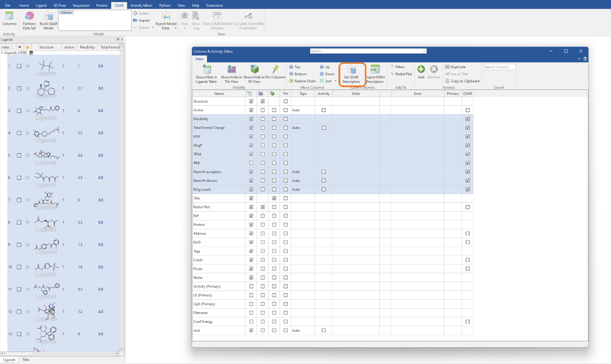
Task: Select the SlogP row
Action: pos(333,145)
